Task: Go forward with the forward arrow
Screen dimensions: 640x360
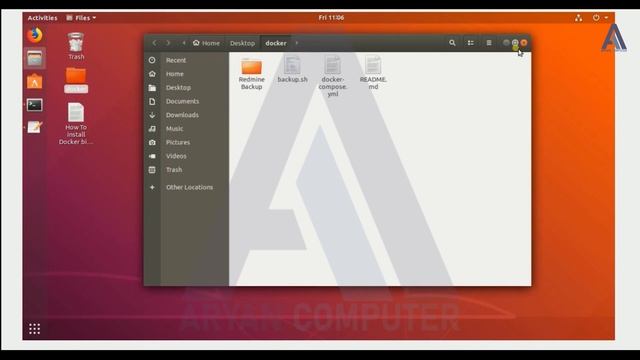Action: click(168, 43)
